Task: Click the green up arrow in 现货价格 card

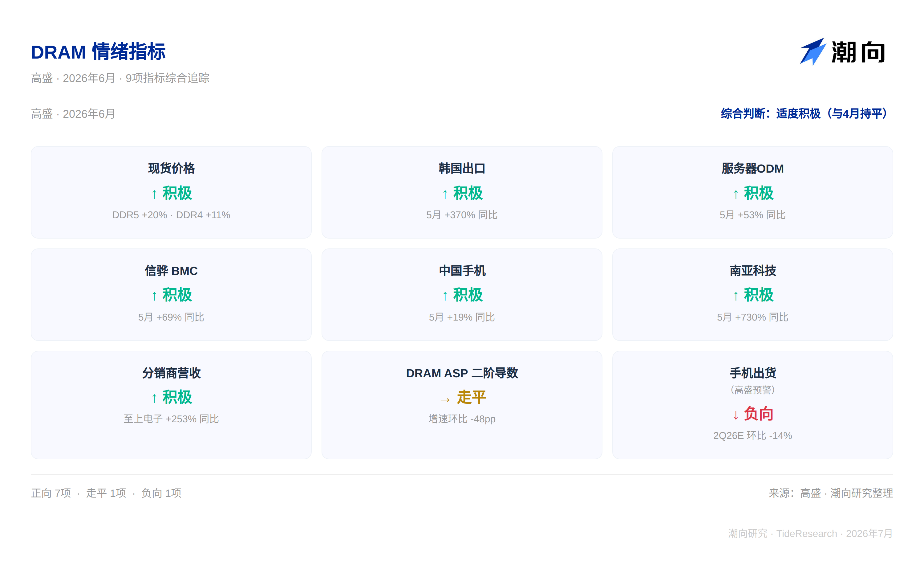Action: pyautogui.click(x=154, y=194)
